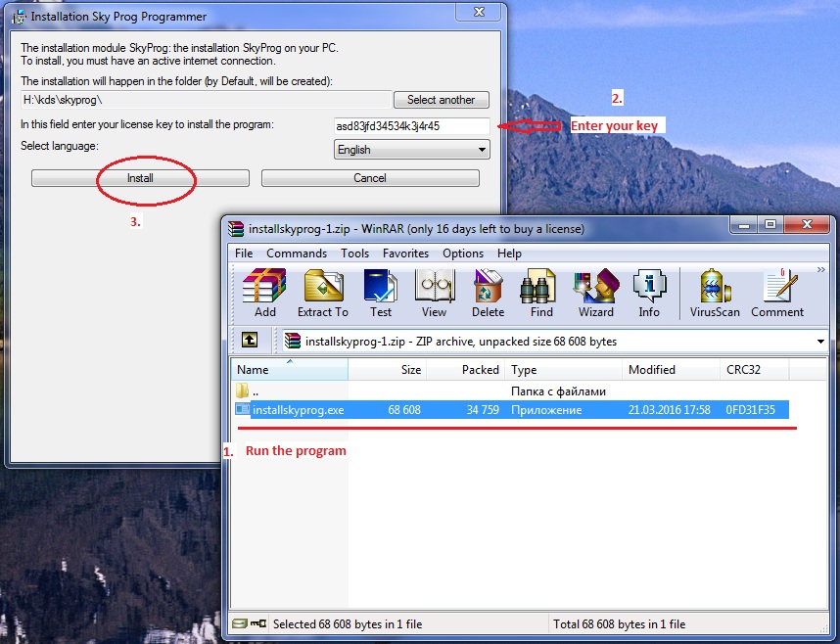The height and width of the screenshot is (644, 840).
Task: Open the Tools menu in WinRAR
Action: tap(354, 253)
